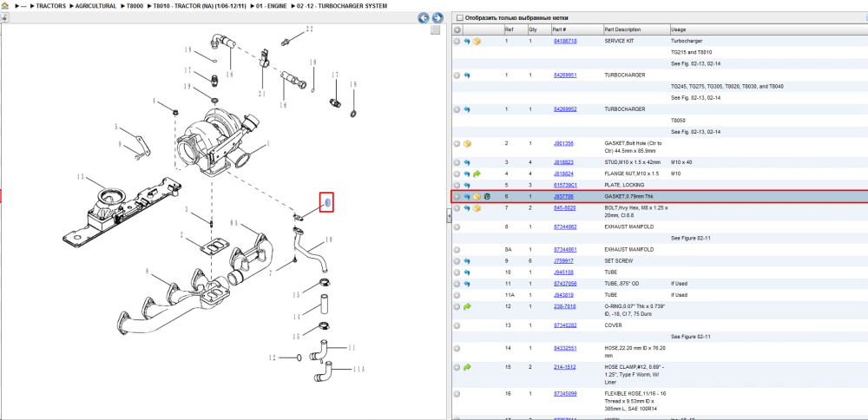Click blue arrow icon on 84269952 row
The width and height of the screenshot is (868, 420).
coord(467,109)
